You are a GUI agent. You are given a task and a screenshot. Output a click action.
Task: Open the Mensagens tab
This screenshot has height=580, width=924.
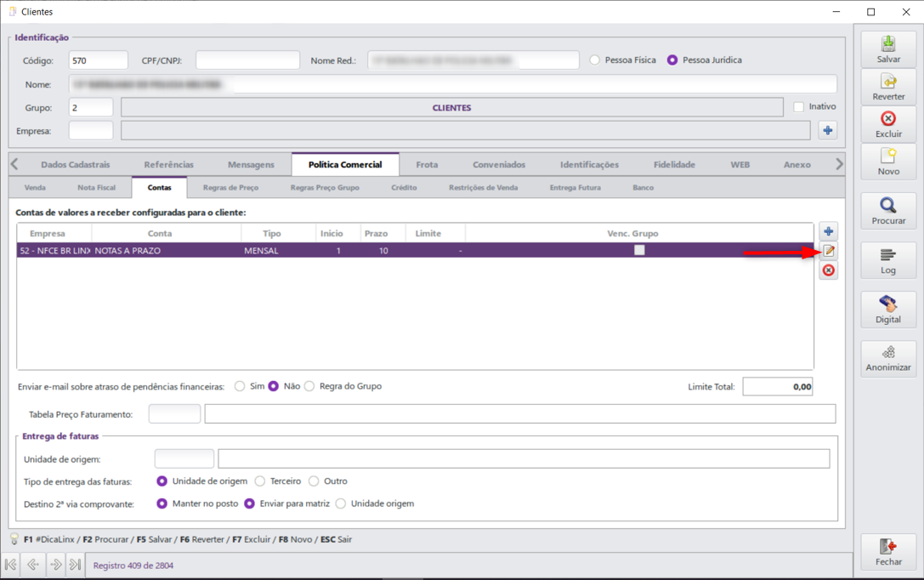(x=251, y=164)
